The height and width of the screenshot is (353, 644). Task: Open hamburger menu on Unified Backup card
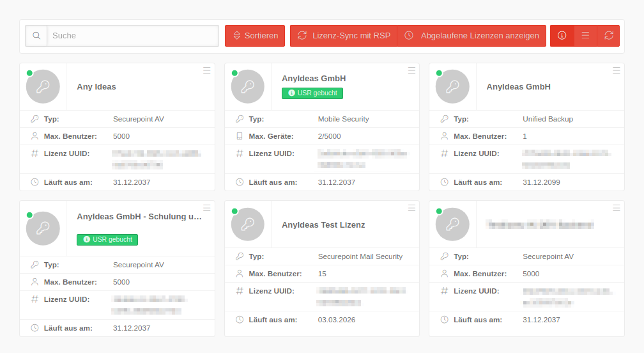[617, 70]
